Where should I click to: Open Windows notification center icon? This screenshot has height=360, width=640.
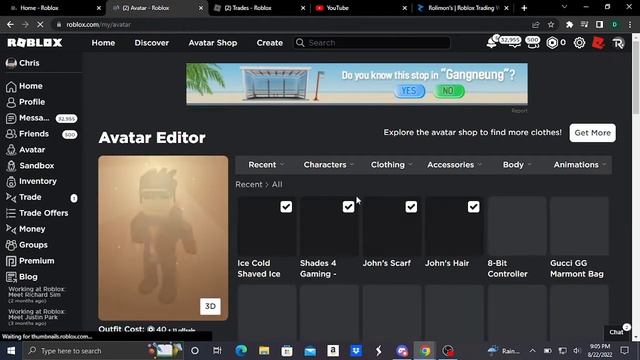point(624,351)
